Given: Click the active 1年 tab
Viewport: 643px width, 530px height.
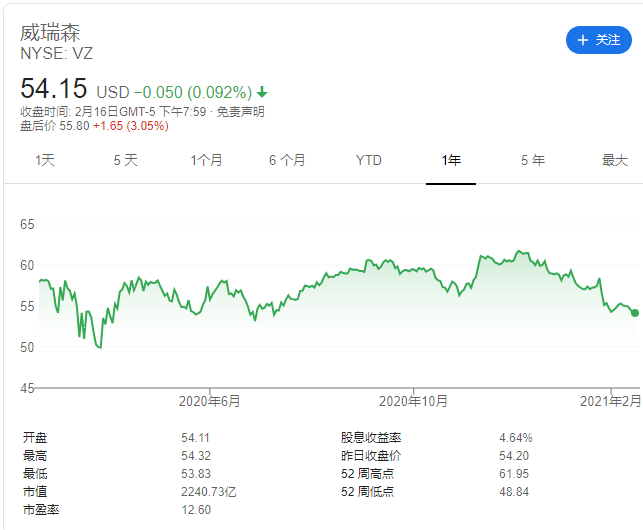Looking at the screenshot, I should (x=451, y=160).
